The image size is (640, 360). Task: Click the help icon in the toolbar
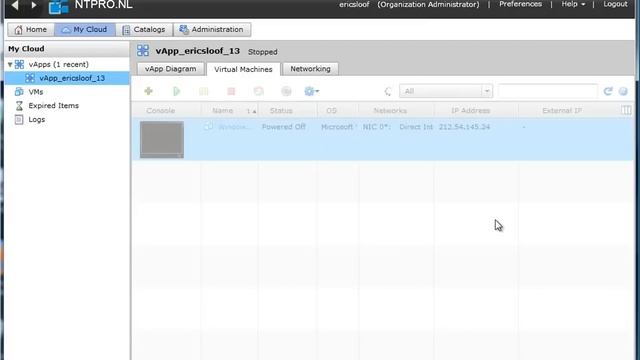(x=623, y=91)
